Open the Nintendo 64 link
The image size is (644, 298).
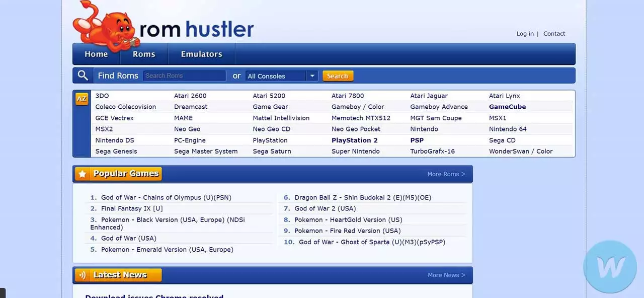point(508,129)
